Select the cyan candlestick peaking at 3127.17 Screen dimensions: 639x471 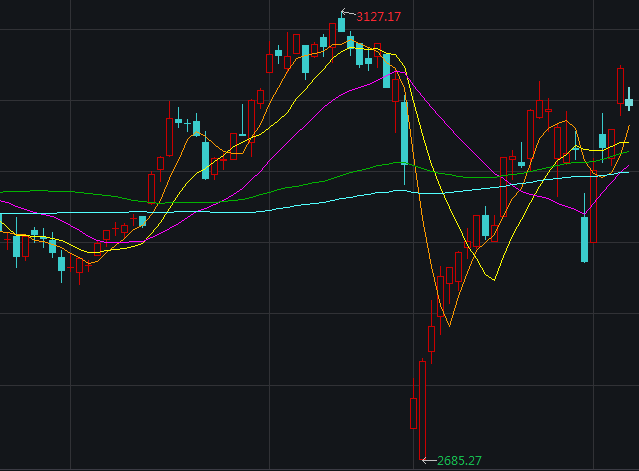(x=342, y=24)
